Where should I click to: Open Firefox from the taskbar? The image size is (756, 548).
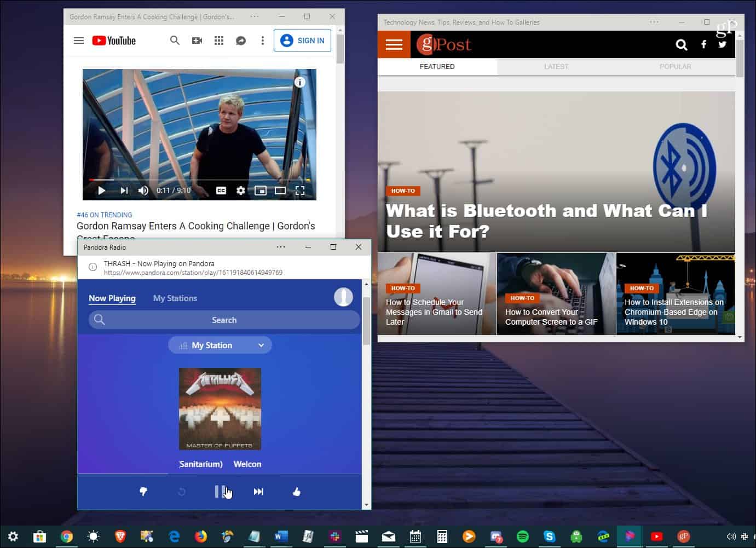coord(201,537)
